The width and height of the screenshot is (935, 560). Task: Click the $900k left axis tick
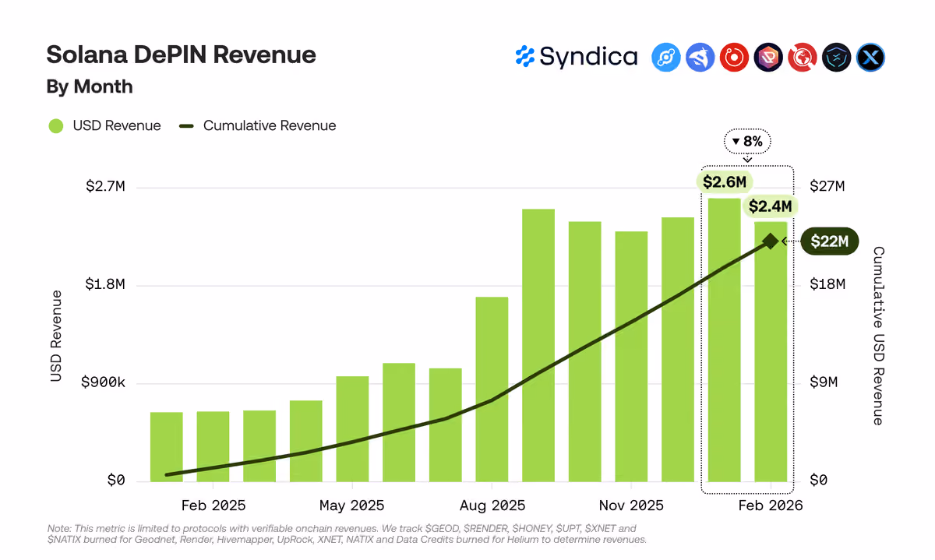click(102, 383)
